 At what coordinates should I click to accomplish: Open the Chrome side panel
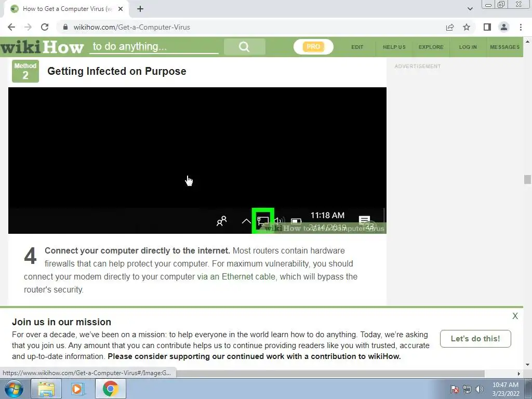487,27
